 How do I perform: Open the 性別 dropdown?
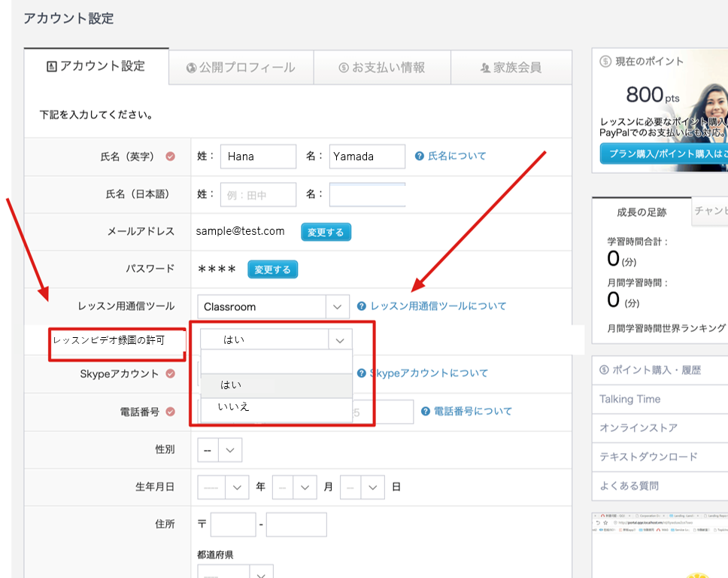click(x=219, y=450)
